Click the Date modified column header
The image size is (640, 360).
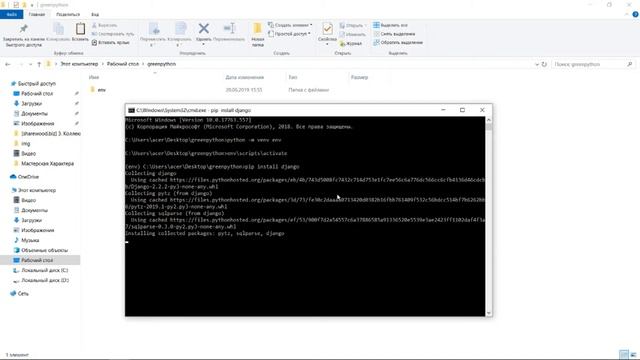click(x=244, y=77)
